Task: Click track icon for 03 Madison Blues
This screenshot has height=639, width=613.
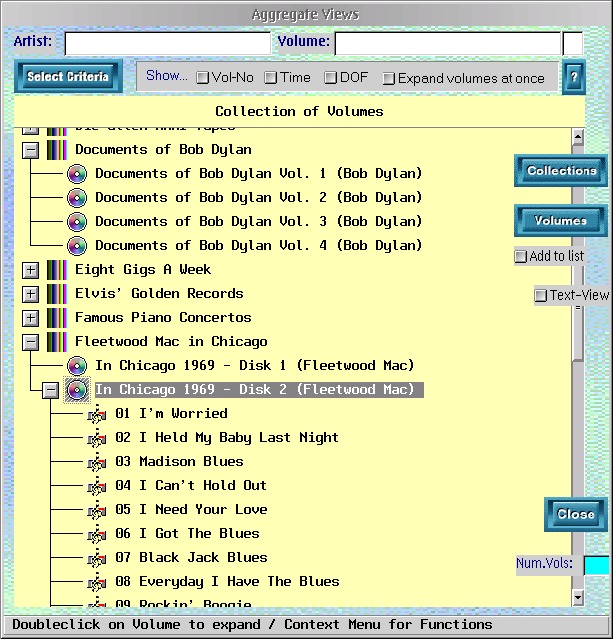Action: click(x=97, y=463)
